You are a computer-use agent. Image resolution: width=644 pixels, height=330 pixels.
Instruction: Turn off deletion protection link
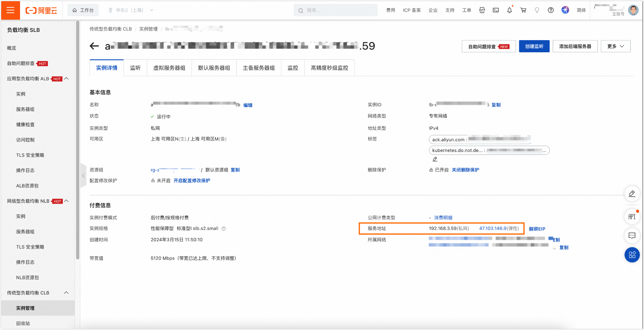(x=465, y=170)
